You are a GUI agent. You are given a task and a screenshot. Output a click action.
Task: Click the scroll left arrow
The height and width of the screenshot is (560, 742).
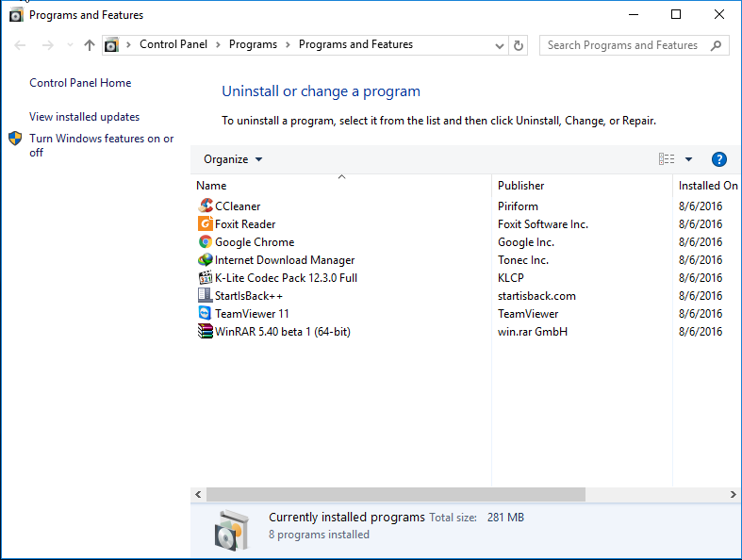pos(198,495)
